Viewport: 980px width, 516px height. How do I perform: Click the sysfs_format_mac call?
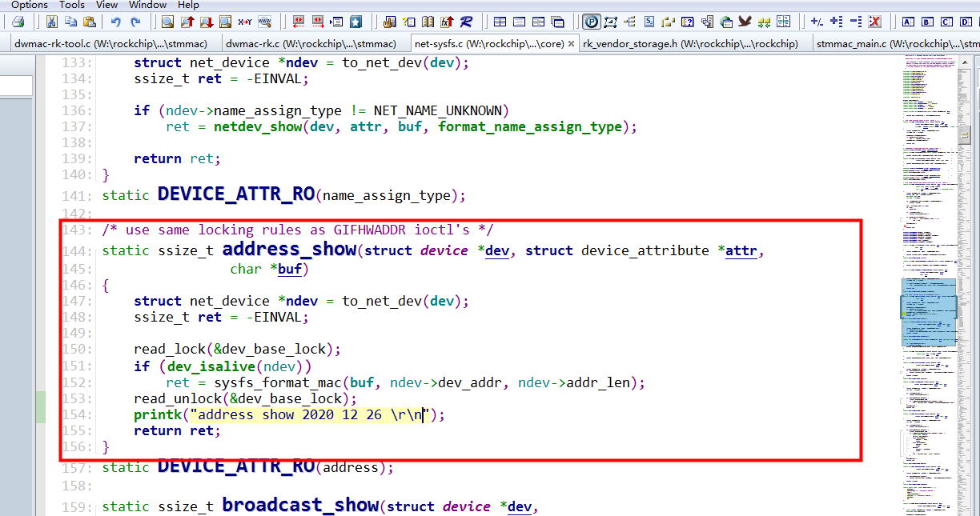tap(278, 382)
